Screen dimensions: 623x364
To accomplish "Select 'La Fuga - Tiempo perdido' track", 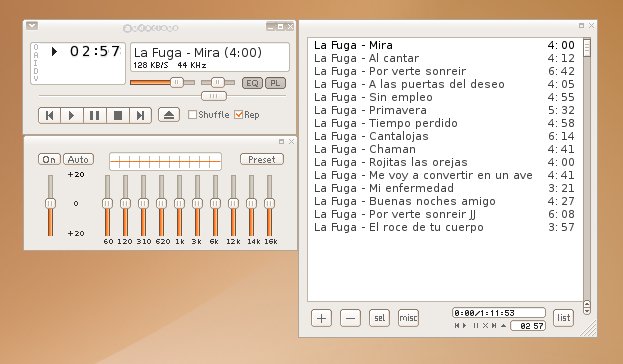I will [x=444, y=123].
